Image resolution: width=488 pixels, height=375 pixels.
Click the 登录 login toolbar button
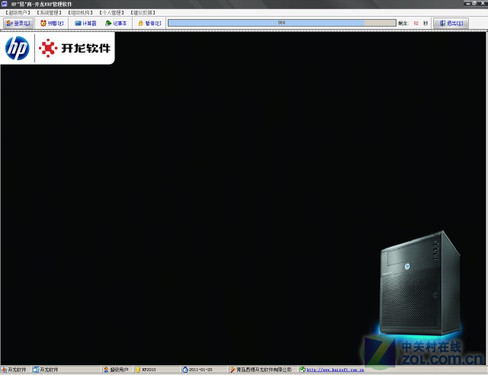[x=18, y=23]
